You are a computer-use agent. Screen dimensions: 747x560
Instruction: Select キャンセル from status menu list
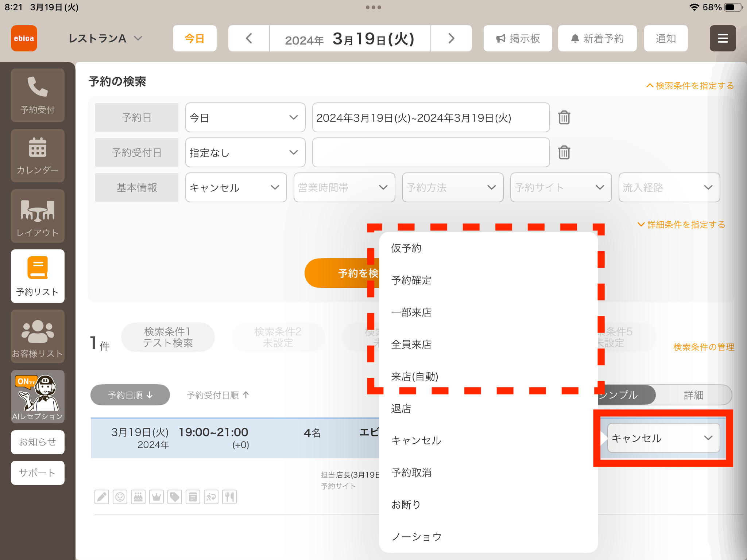pyautogui.click(x=488, y=441)
